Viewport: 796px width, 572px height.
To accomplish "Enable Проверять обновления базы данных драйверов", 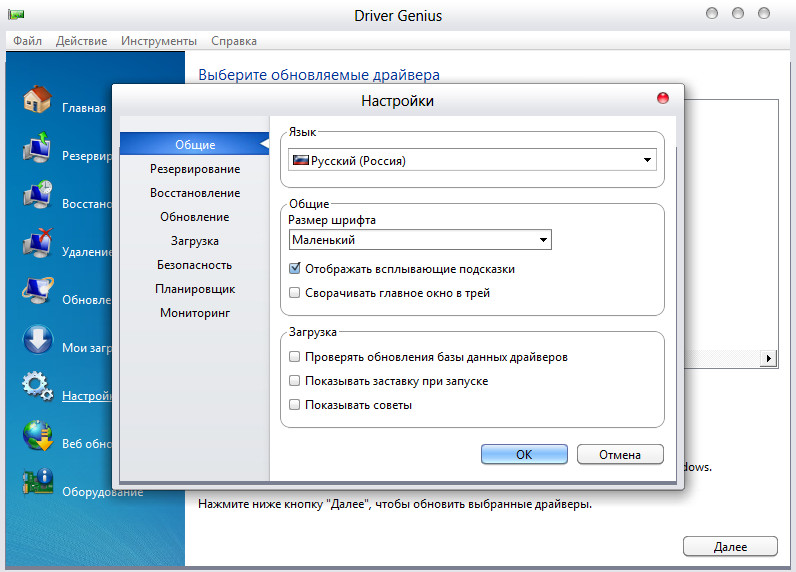I will point(294,356).
